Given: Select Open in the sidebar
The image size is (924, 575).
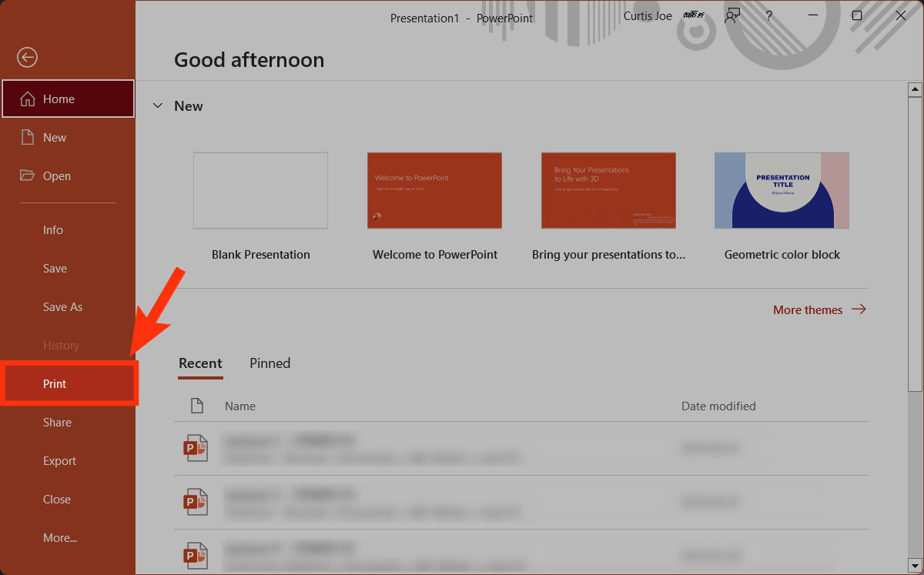Looking at the screenshot, I should tap(68, 176).
